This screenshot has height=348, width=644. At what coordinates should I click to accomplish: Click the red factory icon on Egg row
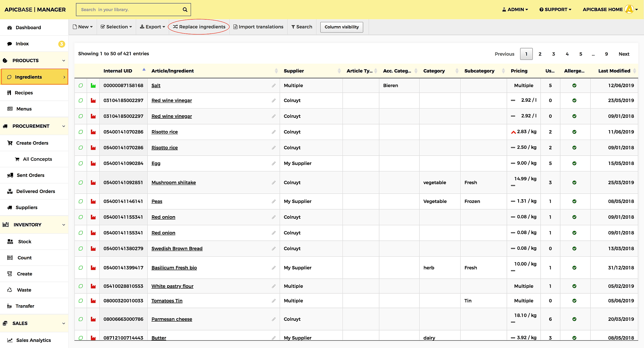coord(93,163)
